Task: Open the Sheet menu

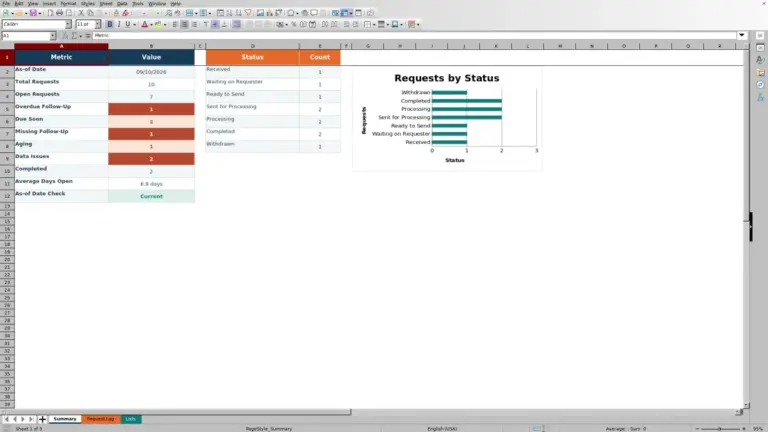Action: 106,3
